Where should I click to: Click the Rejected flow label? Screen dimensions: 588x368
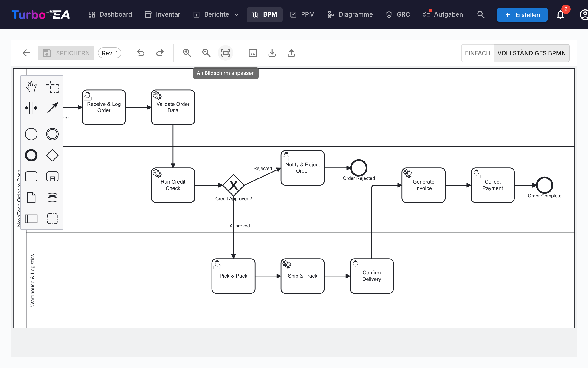tap(262, 168)
